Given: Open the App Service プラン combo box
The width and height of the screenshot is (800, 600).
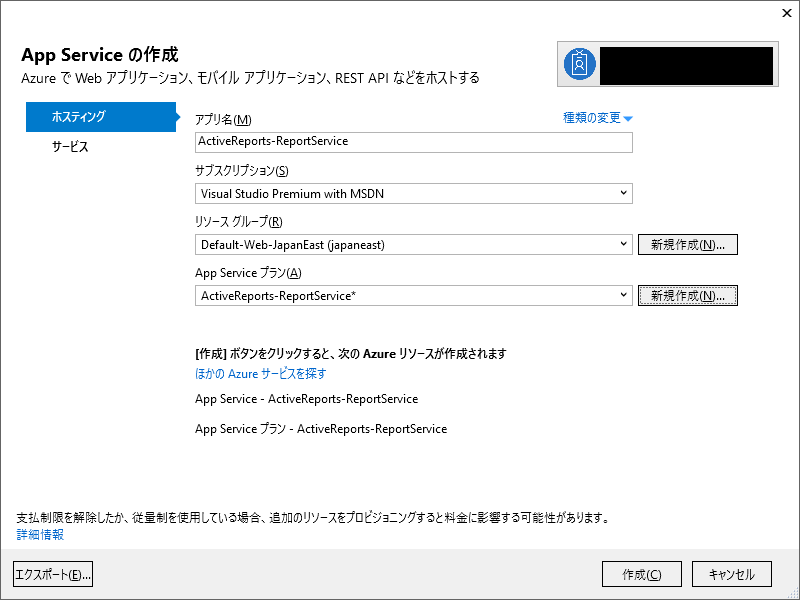Looking at the screenshot, I should pyautogui.click(x=414, y=295).
